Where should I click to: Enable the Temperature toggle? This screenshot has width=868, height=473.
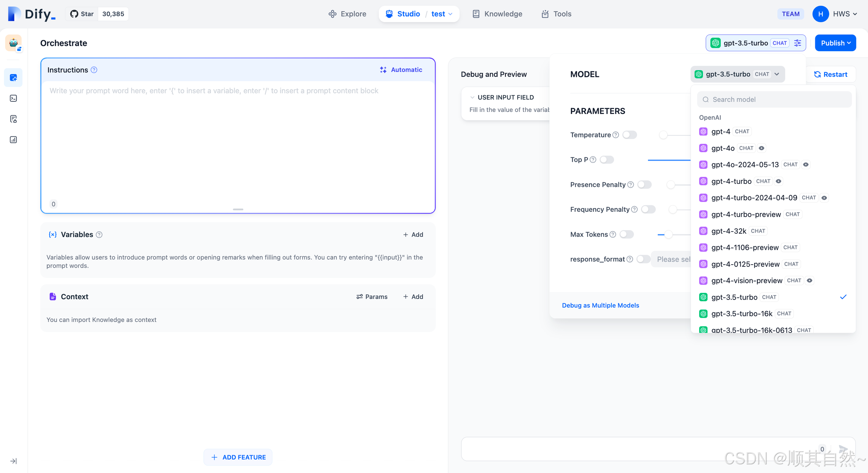pyautogui.click(x=629, y=135)
